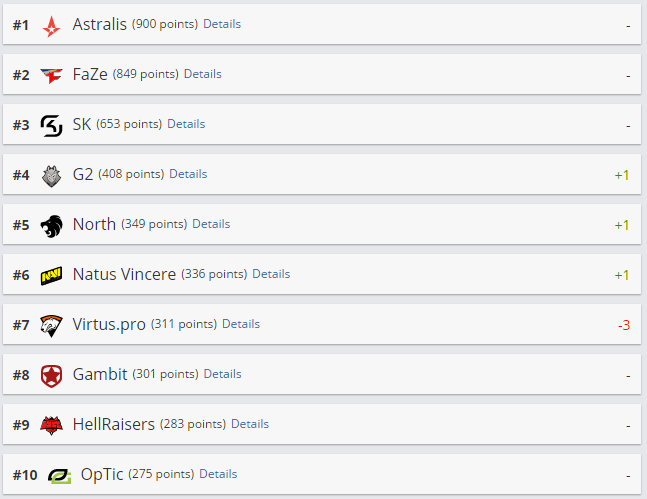Viewport: 647px width, 499px height.
Task: Click the Virtus.pro team logo
Action: (x=51, y=325)
